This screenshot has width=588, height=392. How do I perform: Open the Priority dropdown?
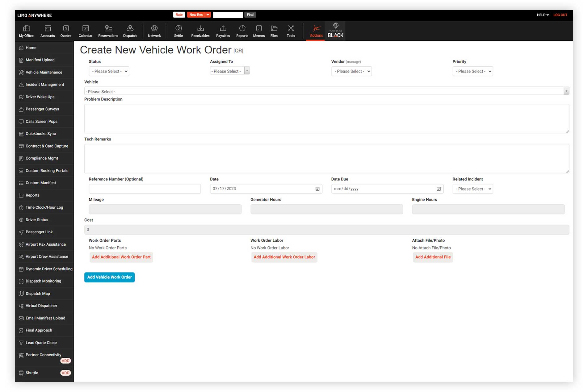click(x=472, y=71)
